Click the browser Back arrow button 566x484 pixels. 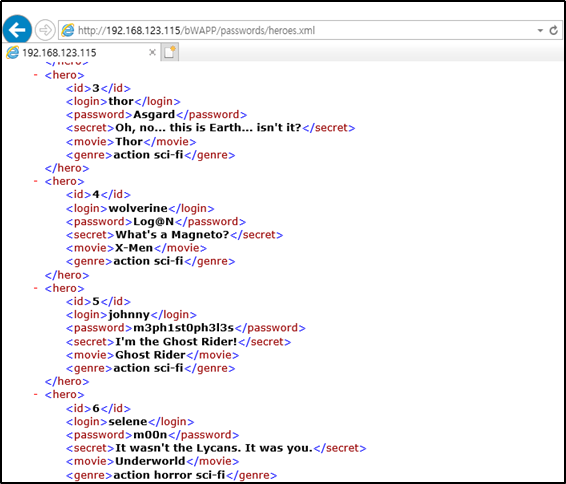point(17,30)
